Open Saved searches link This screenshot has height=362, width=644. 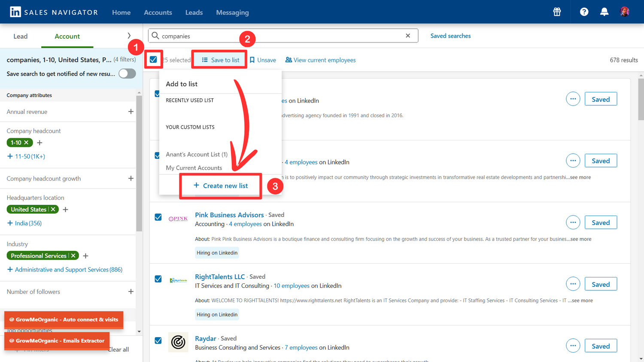coord(450,36)
